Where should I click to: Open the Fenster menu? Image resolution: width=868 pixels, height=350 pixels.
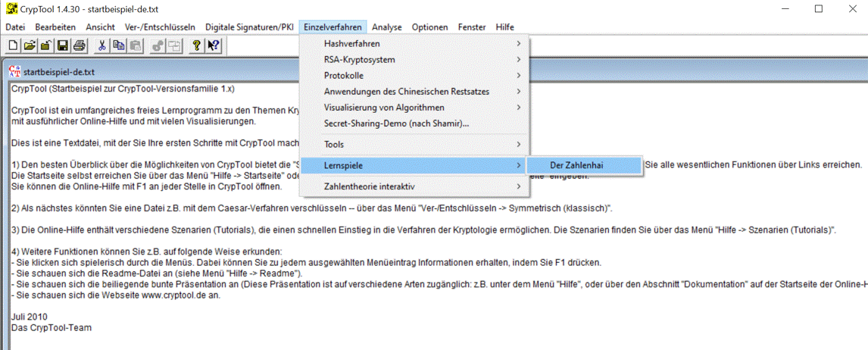click(x=472, y=27)
